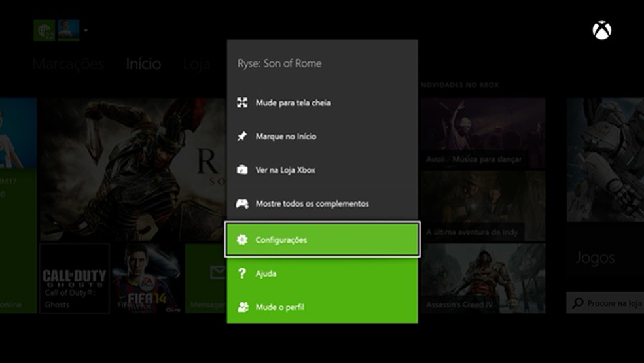Click the envelope Mensagens icon
The width and height of the screenshot is (644, 363).
coord(218,271)
